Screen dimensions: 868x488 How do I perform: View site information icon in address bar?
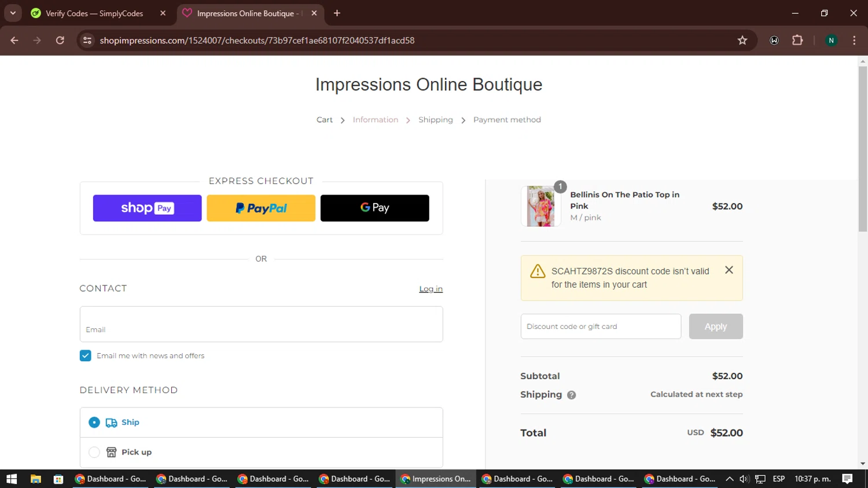(x=87, y=41)
